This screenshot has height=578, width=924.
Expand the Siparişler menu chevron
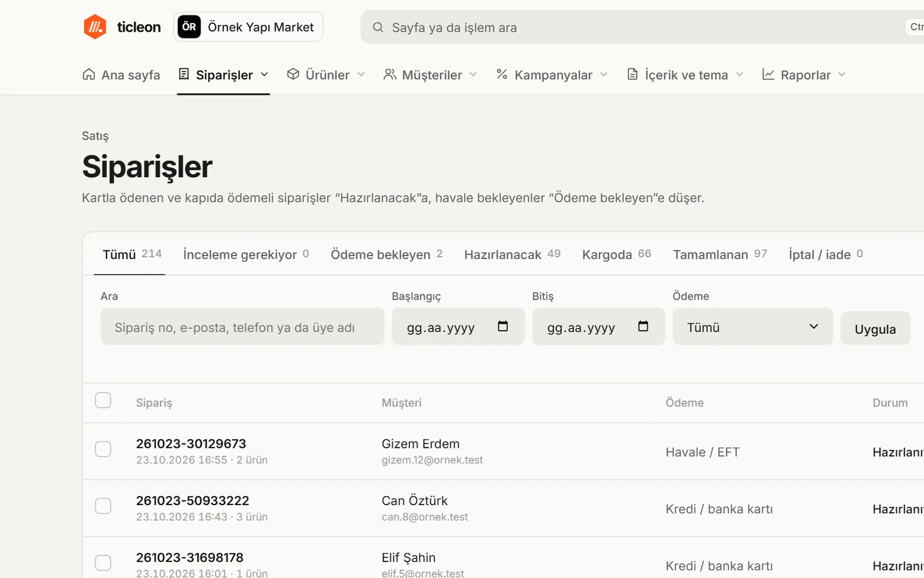[x=264, y=75]
